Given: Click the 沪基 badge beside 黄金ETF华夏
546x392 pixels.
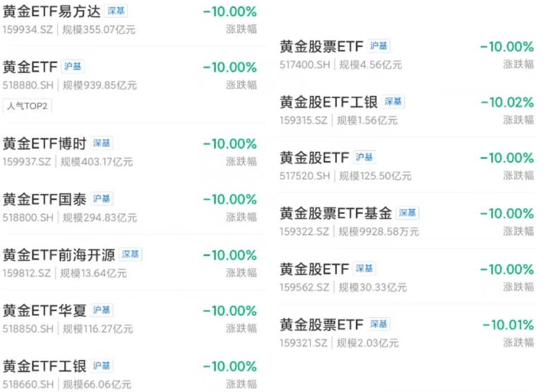Looking at the screenshot, I should tap(102, 310).
